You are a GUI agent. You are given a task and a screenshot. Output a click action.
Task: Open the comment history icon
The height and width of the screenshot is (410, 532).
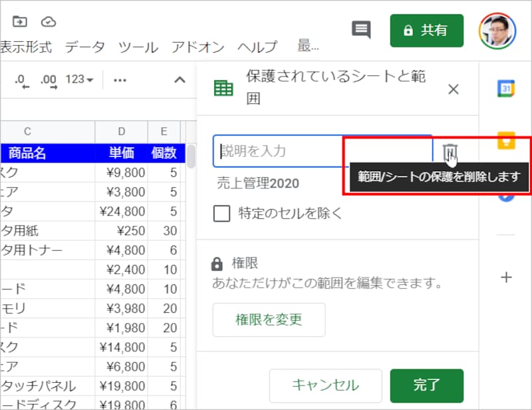[360, 31]
